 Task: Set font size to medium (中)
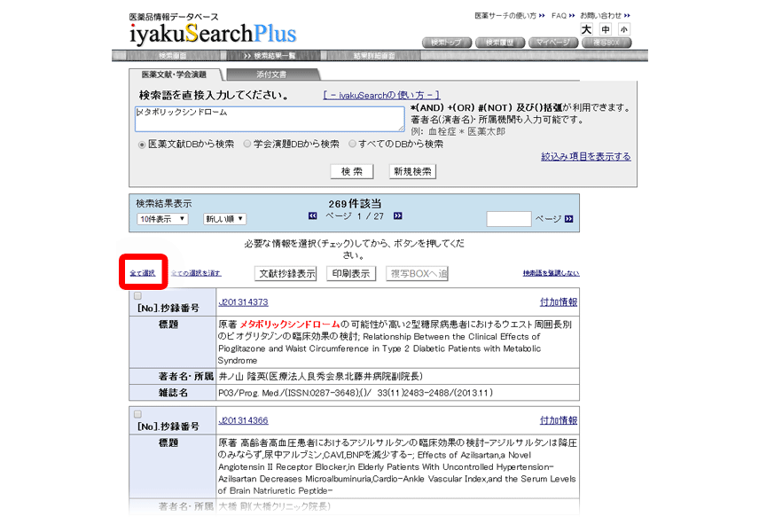point(606,29)
